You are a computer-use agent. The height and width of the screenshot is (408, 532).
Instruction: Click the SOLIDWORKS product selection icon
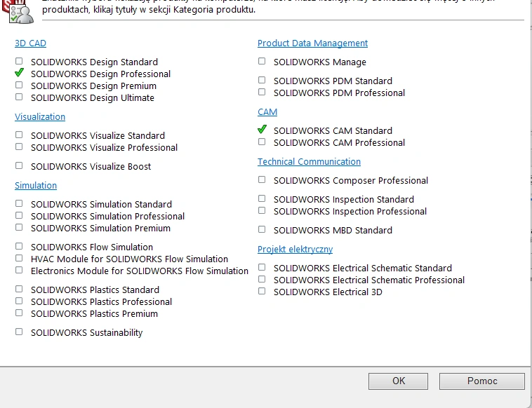pos(18,11)
